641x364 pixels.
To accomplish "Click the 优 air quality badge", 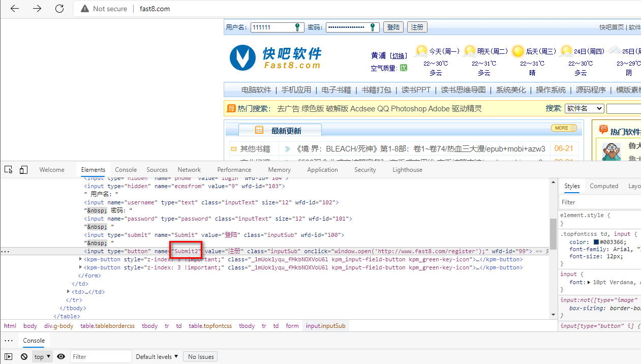I will tap(404, 68).
